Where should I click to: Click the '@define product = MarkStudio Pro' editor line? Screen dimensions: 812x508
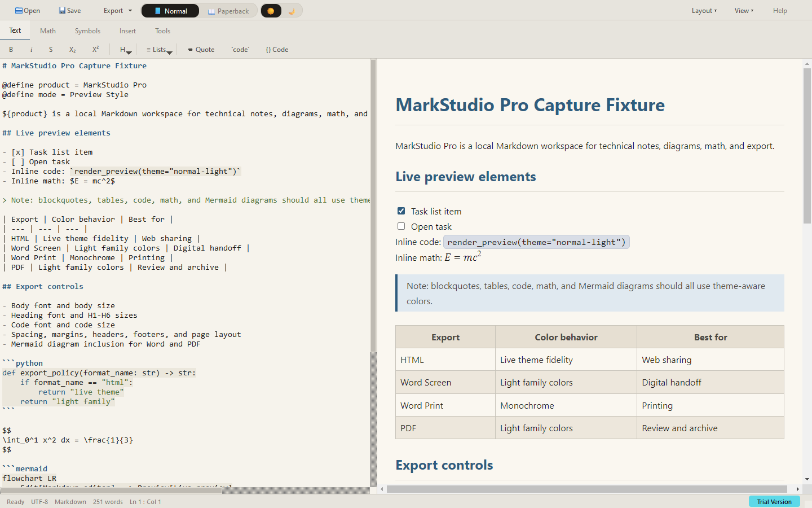(74, 85)
